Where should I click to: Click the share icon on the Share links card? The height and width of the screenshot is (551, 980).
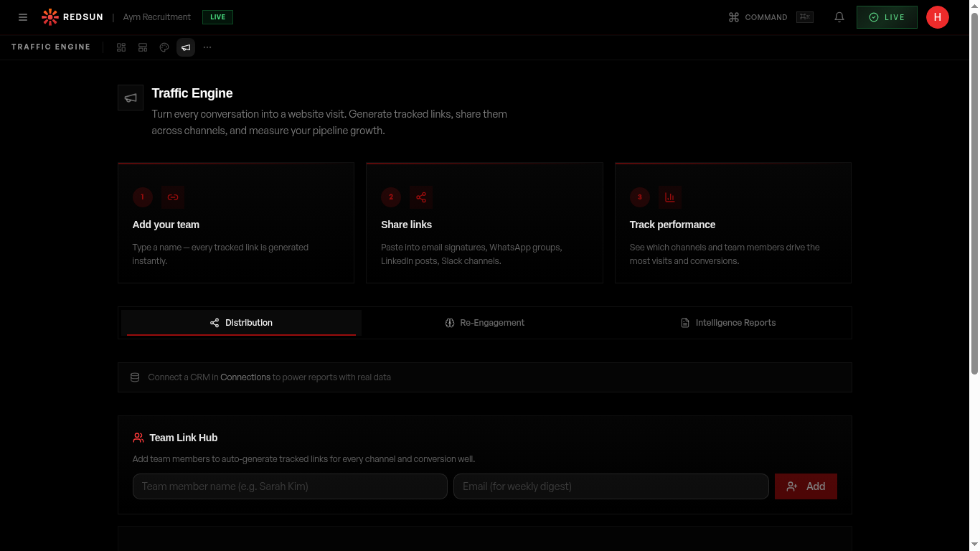coord(421,197)
